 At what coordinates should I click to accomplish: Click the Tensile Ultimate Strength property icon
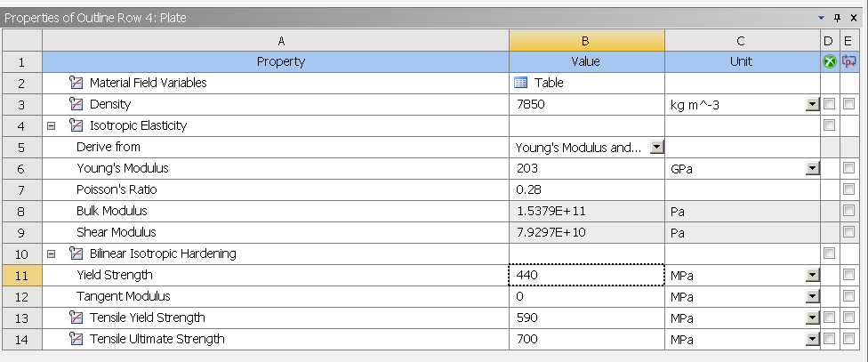76,338
